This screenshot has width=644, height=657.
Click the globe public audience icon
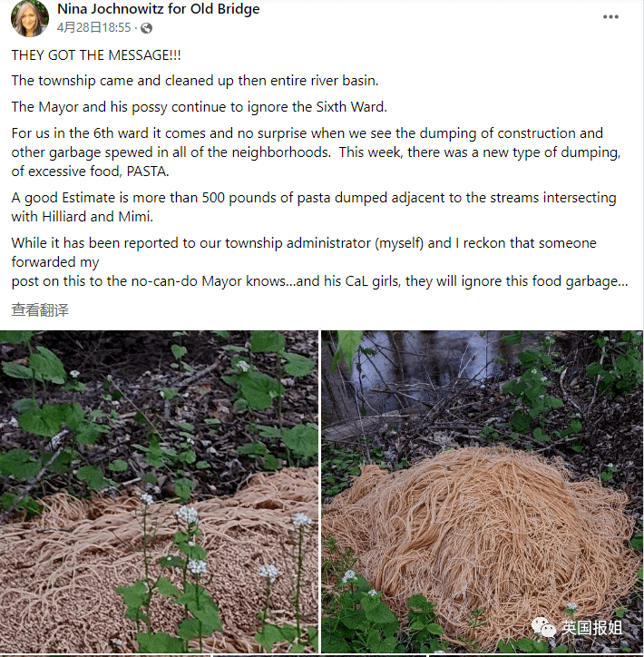[x=146, y=28]
